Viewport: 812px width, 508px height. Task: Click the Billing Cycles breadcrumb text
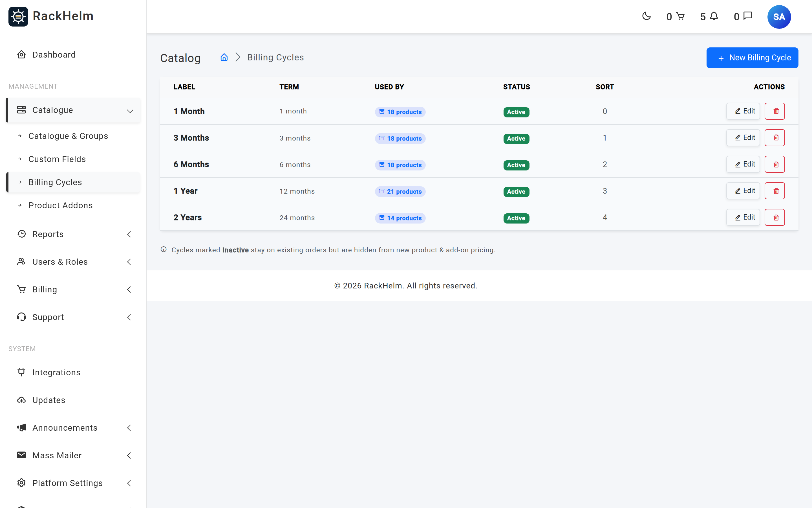pos(275,58)
